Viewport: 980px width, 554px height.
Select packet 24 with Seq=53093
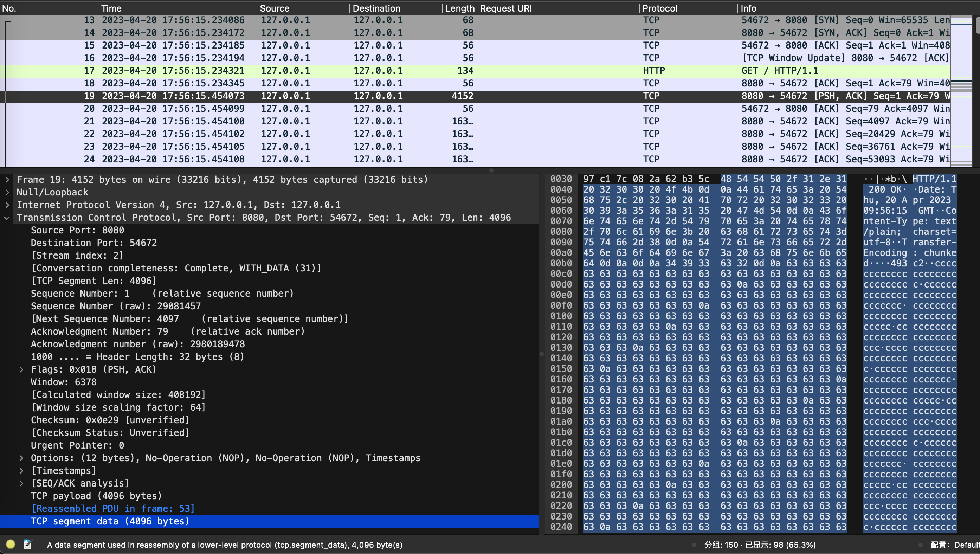[475, 159]
